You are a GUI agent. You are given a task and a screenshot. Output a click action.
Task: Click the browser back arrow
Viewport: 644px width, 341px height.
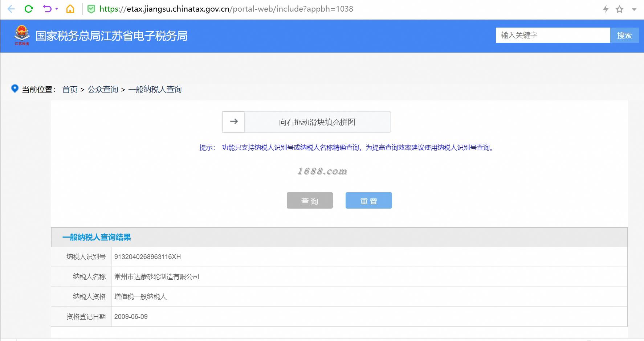pyautogui.click(x=11, y=9)
